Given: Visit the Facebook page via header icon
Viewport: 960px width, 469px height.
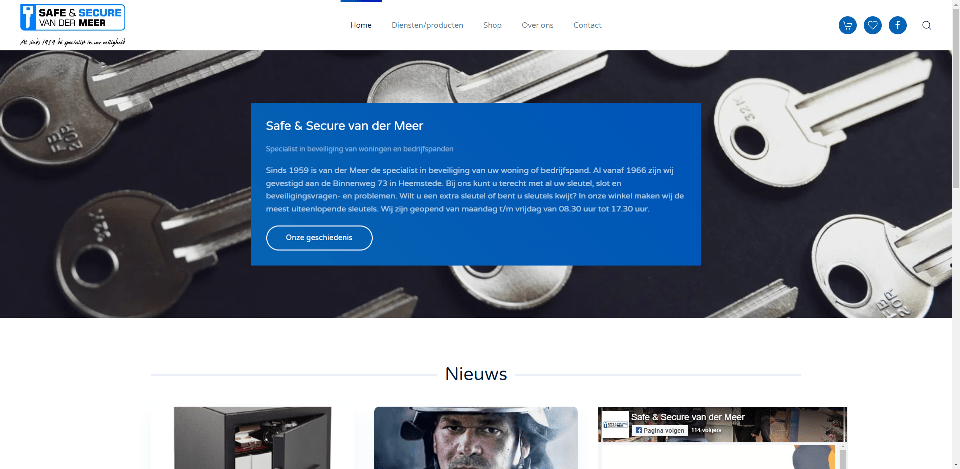Looking at the screenshot, I should (x=898, y=25).
